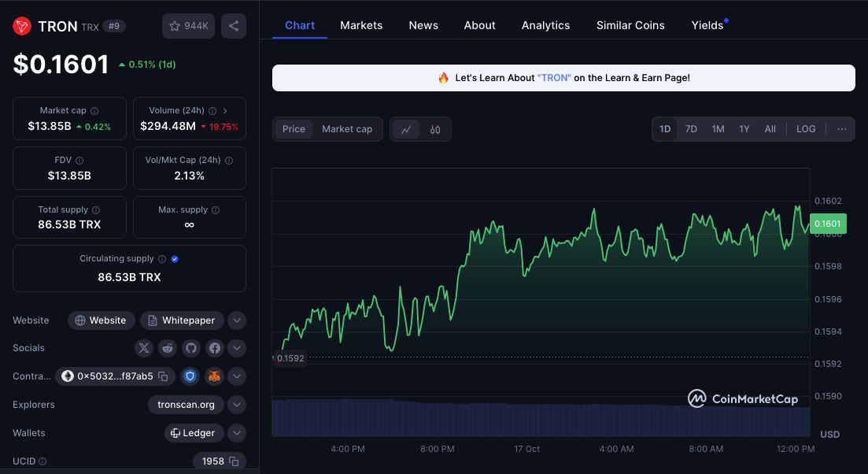
Task: Open the Whitepaper link
Action: point(182,320)
